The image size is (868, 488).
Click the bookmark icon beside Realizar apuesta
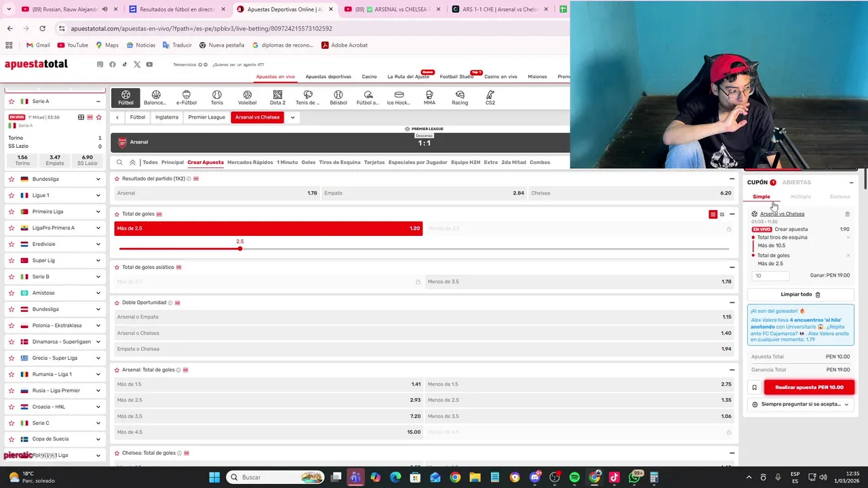click(754, 388)
